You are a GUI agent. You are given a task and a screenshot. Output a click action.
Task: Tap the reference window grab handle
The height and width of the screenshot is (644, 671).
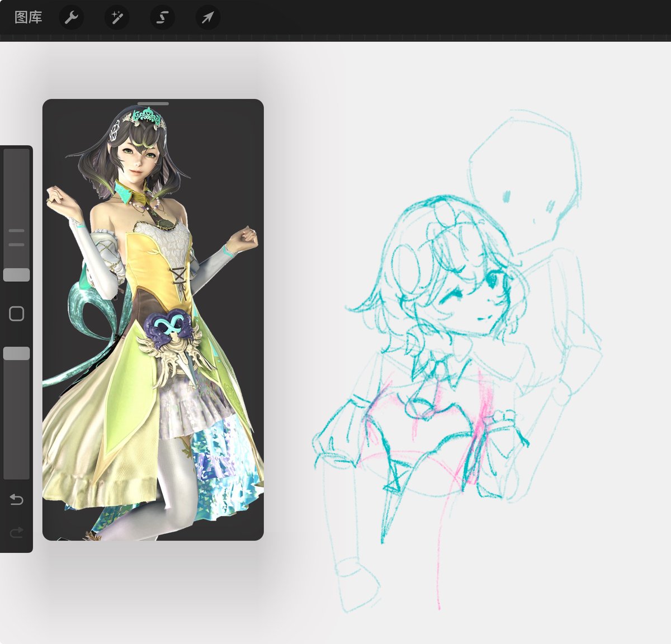click(x=153, y=103)
